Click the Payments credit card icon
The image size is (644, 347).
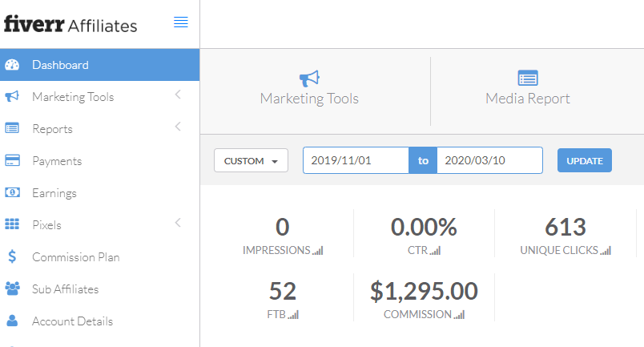[x=12, y=161]
